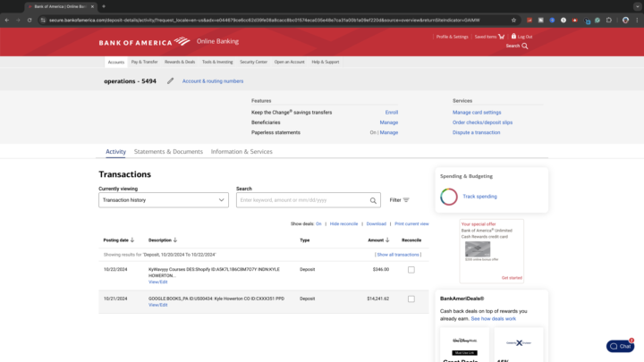Click the browser Back arrow

(7, 20)
